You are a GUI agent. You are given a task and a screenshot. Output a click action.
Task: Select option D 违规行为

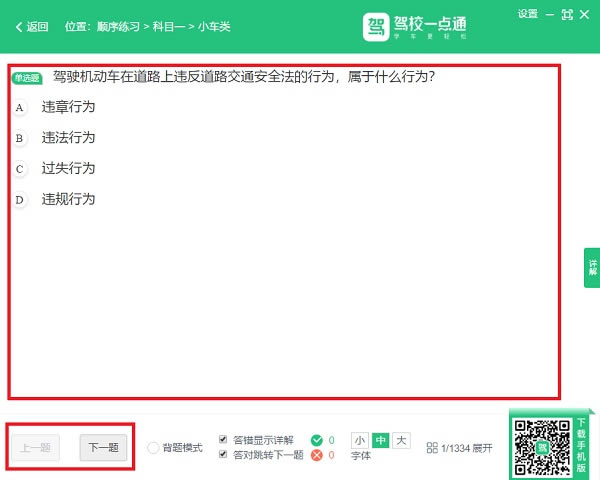pyautogui.click(x=68, y=200)
